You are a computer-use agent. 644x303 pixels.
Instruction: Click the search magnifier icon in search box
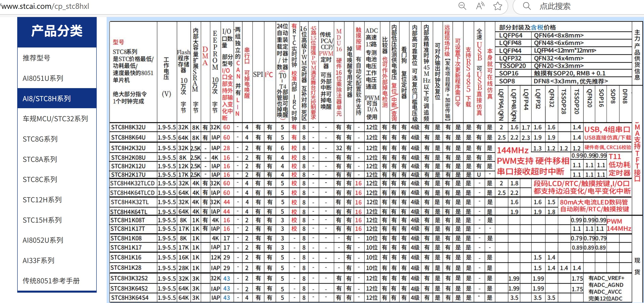point(527,6)
